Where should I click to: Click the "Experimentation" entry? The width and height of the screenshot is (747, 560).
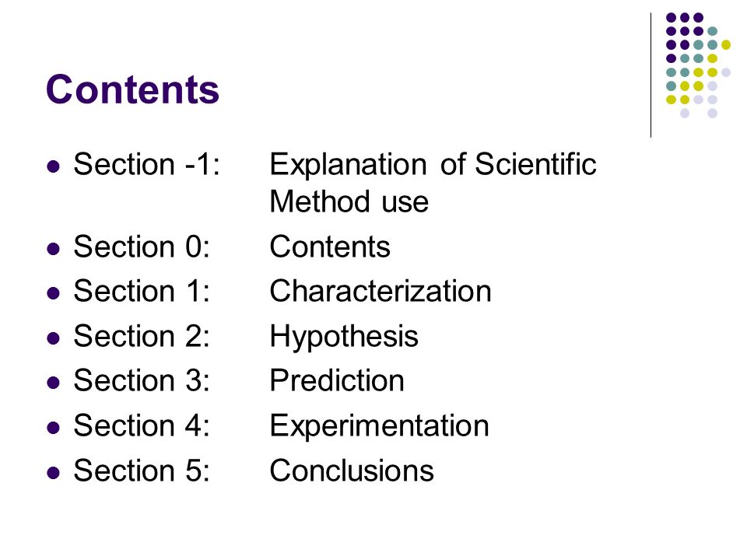379,427
